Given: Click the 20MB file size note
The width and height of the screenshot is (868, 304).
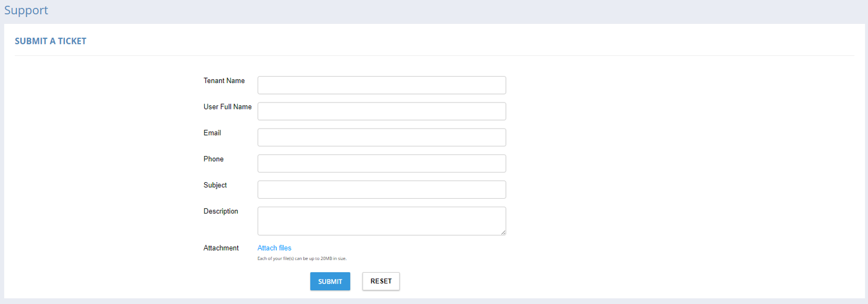Looking at the screenshot, I should coord(302,258).
